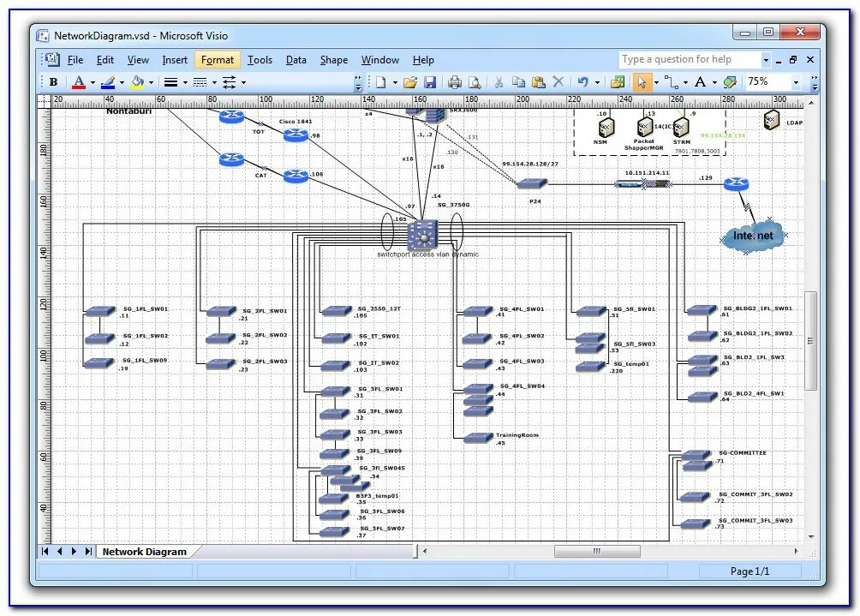Image resolution: width=860 pixels, height=616 pixels.
Task: Open print preview
Action: point(475,82)
